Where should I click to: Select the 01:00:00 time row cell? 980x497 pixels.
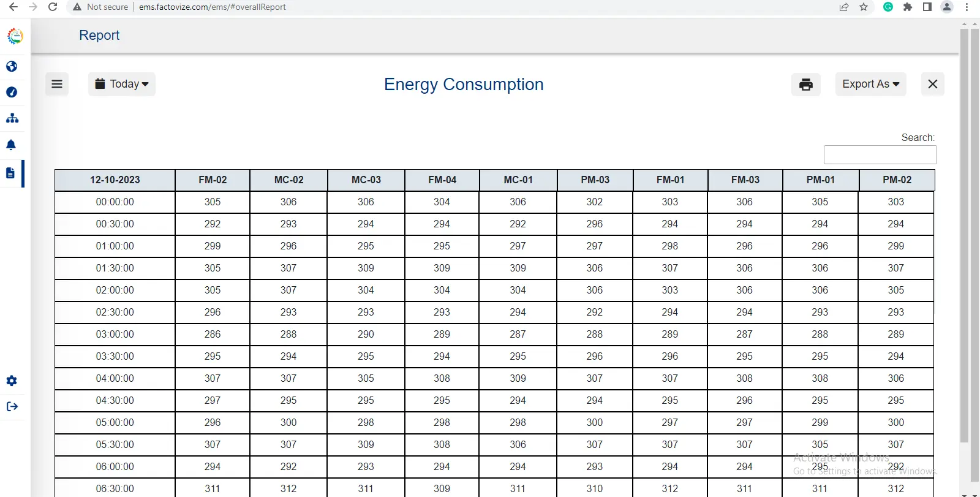(x=115, y=246)
